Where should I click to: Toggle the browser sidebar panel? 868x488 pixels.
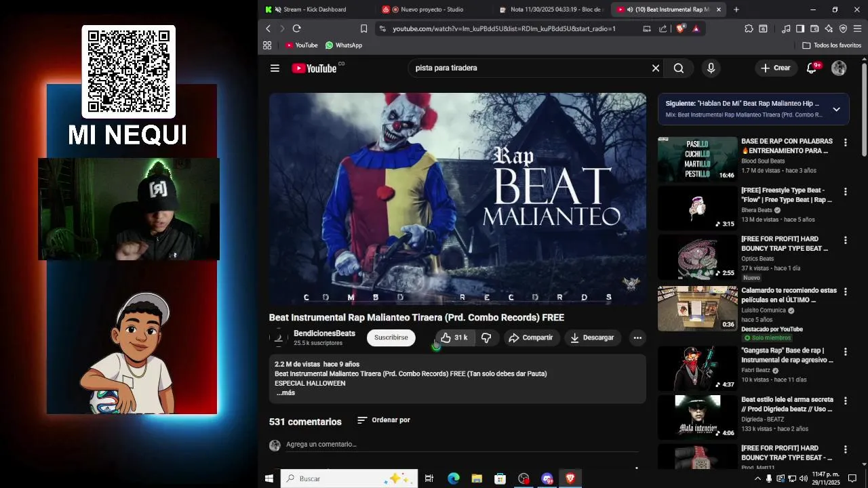tap(800, 28)
